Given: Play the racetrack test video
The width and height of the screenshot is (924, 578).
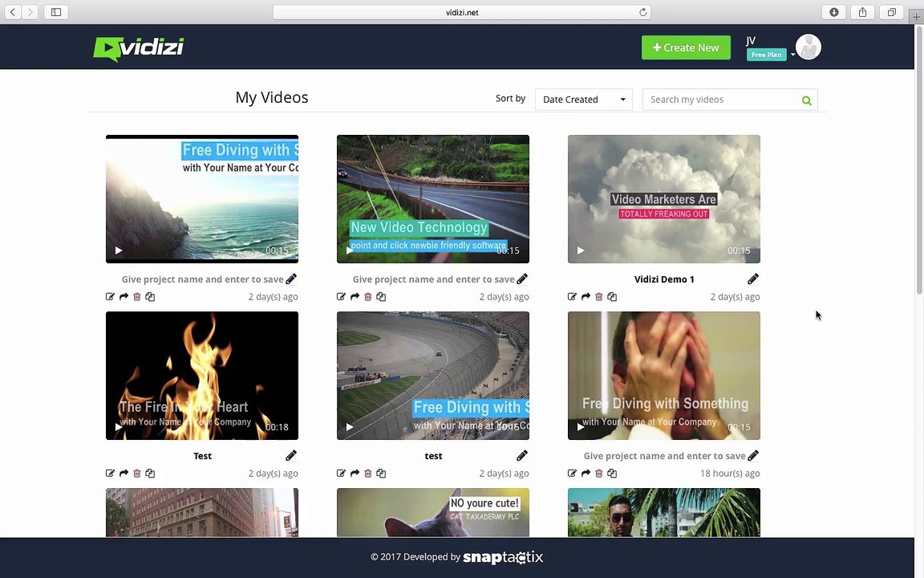Looking at the screenshot, I should 350,427.
